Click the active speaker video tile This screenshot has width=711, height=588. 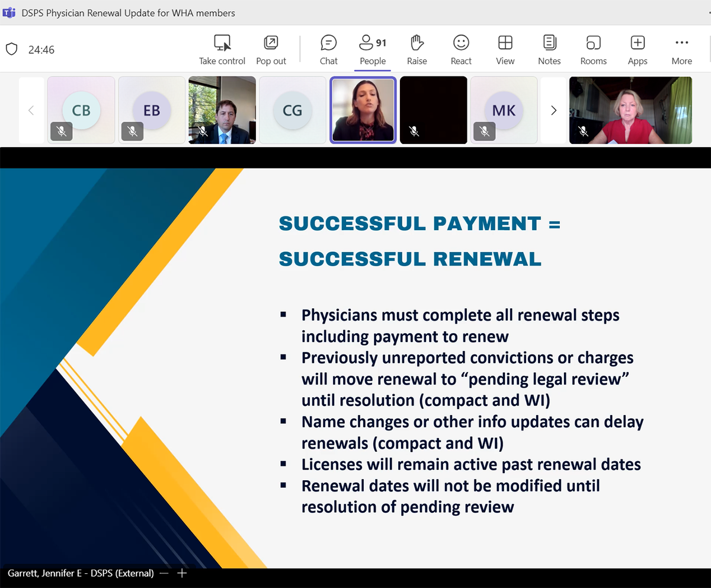point(363,110)
